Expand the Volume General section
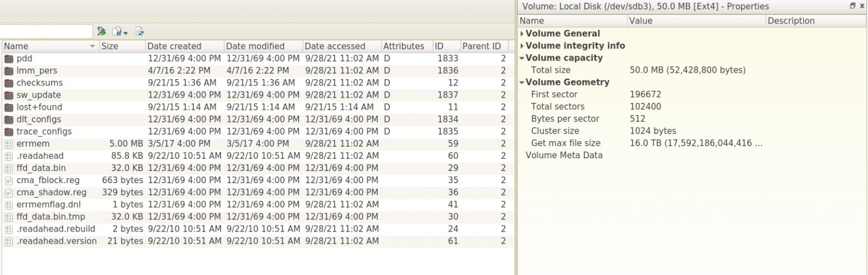This screenshot has height=275, width=868. coord(522,34)
